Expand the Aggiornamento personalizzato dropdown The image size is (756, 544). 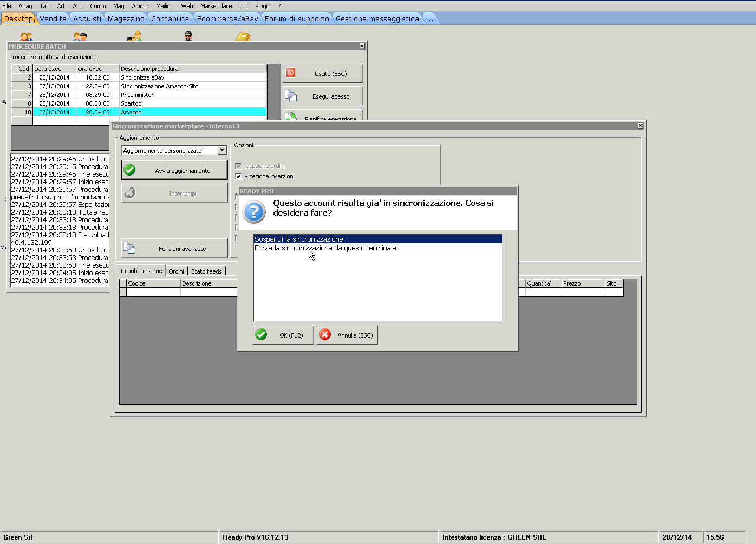222,151
